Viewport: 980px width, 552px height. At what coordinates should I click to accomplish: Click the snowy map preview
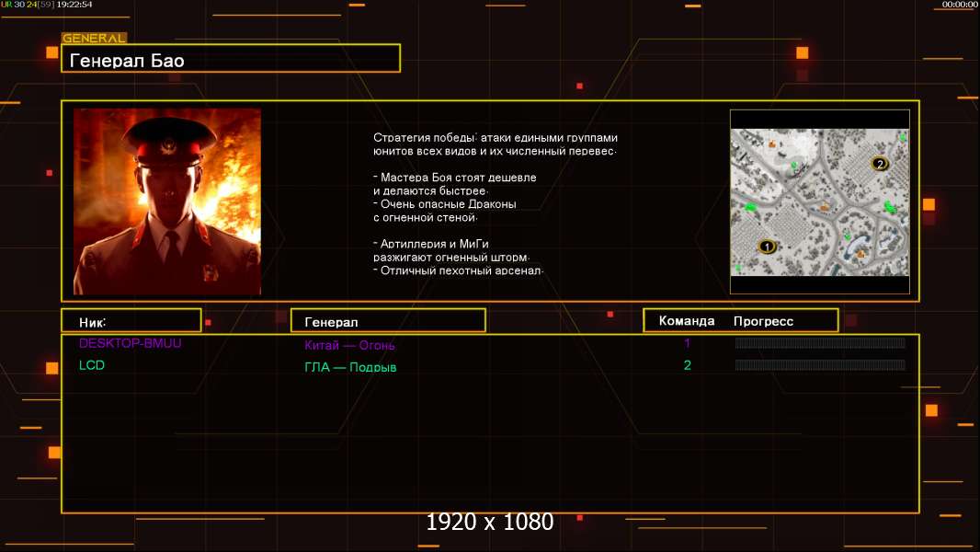pyautogui.click(x=819, y=201)
